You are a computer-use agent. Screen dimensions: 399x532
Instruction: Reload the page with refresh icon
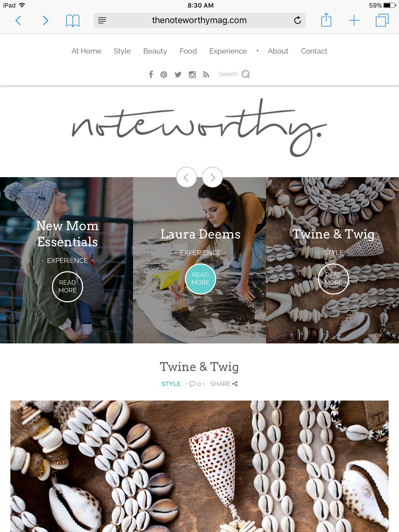[x=297, y=20]
